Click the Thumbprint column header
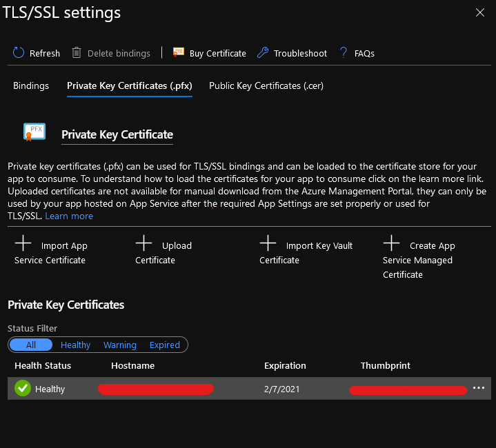 tap(386, 365)
